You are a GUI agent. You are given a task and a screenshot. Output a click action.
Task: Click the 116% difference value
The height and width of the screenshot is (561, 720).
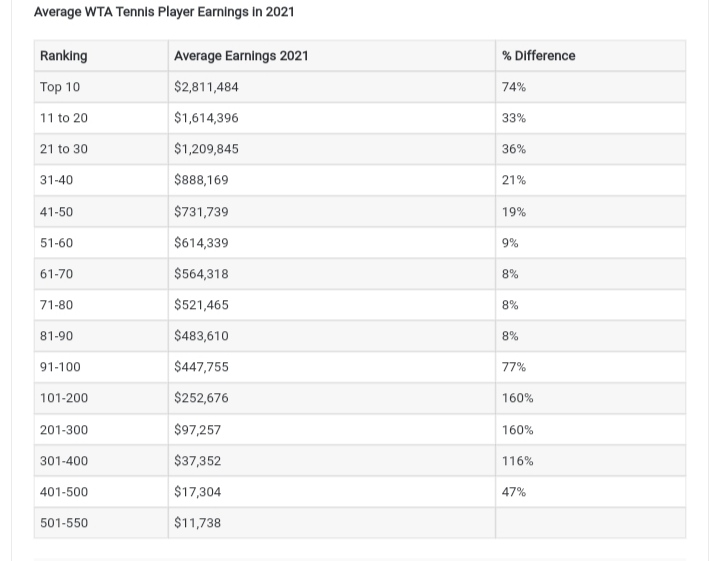(518, 460)
